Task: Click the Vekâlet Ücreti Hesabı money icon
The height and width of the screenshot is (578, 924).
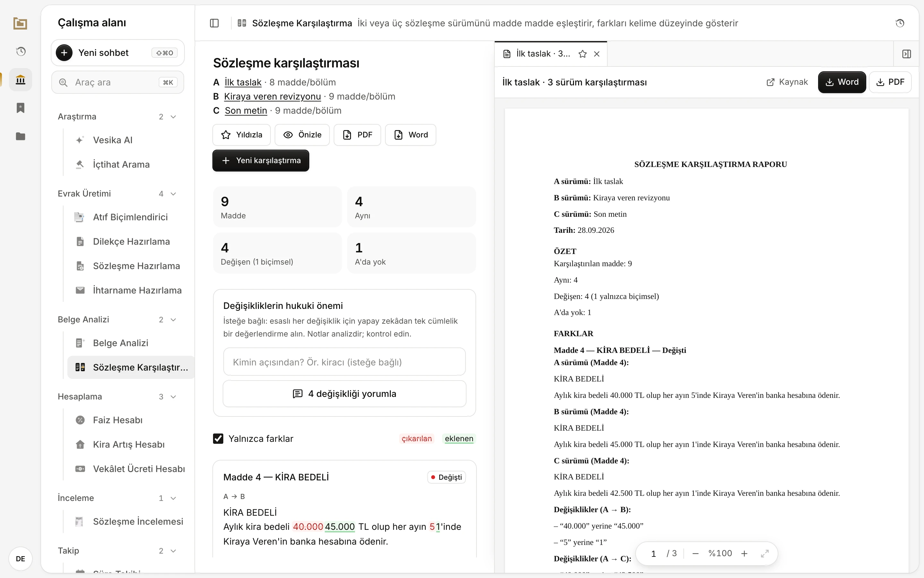Action: pyautogui.click(x=80, y=469)
